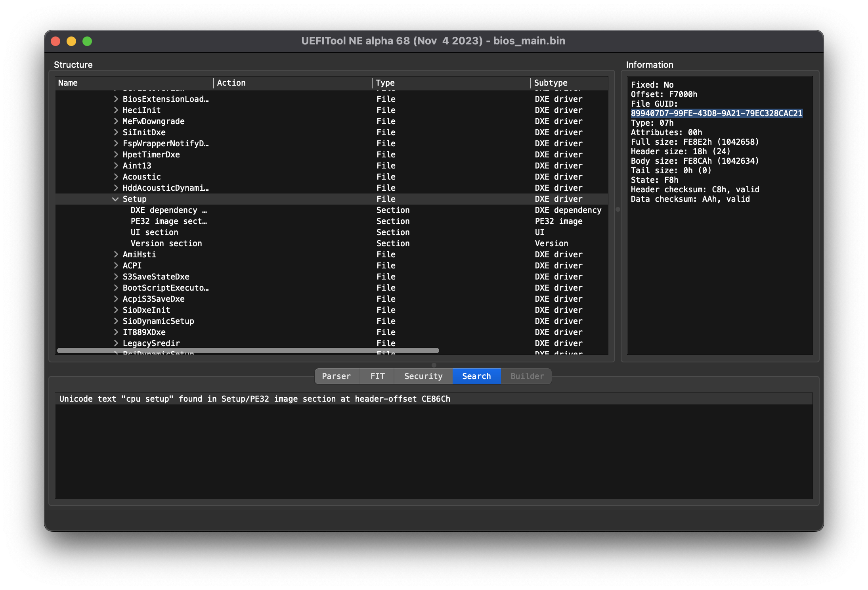Collapse the Setup DXE driver entry

point(114,199)
